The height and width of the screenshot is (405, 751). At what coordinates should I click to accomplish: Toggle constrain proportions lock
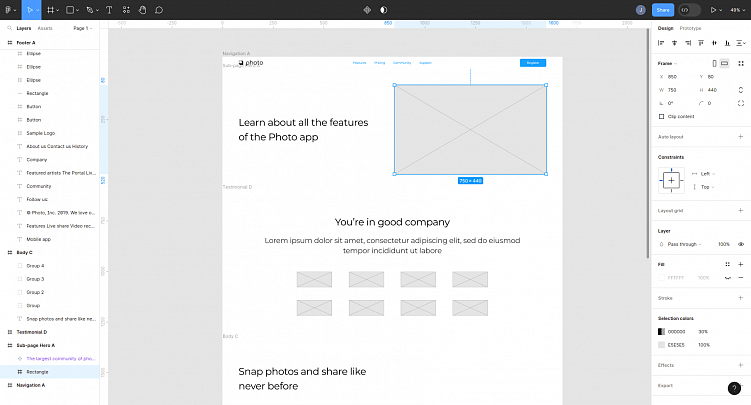tap(741, 90)
